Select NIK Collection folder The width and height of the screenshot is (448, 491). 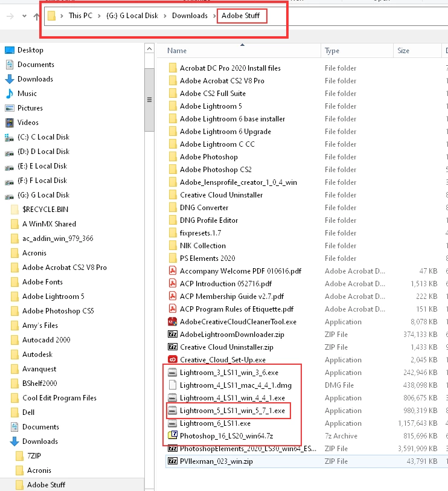pyautogui.click(x=202, y=245)
